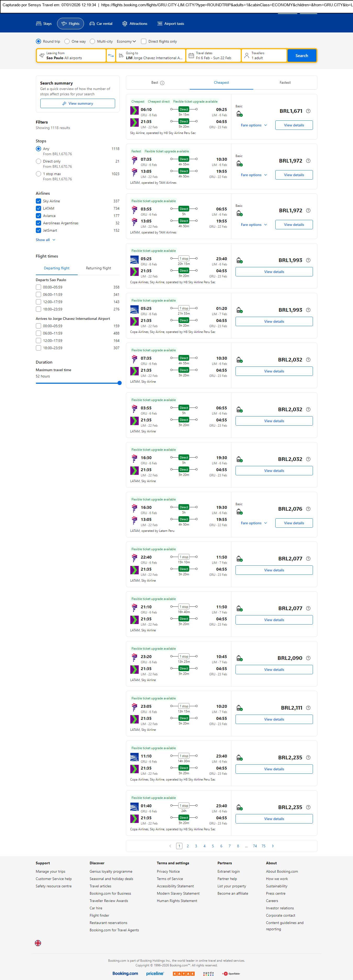This screenshot has height=980, width=353.
Task: Click the Airport taxis icon in navigation
Action: point(160,24)
